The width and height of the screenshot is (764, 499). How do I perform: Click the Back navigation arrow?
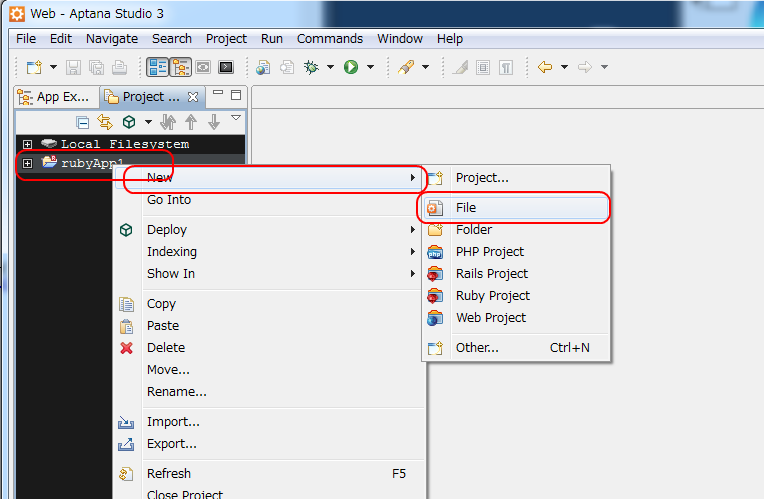click(x=545, y=67)
